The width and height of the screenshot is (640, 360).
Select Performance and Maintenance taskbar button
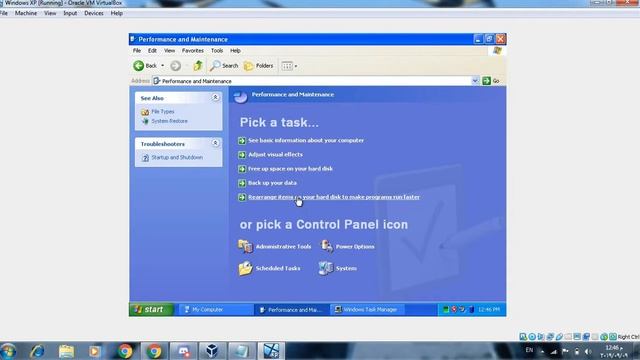tap(291, 309)
